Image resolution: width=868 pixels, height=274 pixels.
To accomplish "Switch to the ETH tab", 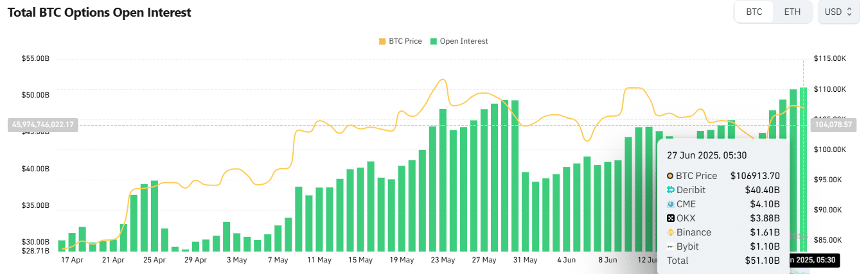I will click(x=792, y=12).
